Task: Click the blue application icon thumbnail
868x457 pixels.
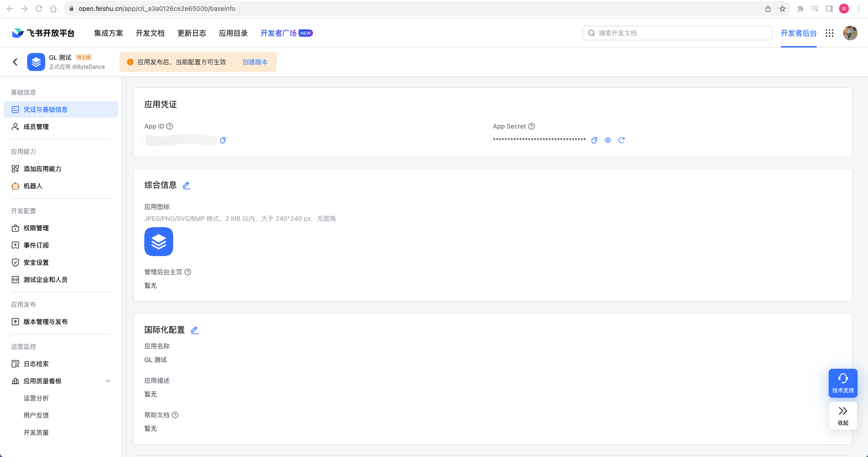Action: coord(159,242)
